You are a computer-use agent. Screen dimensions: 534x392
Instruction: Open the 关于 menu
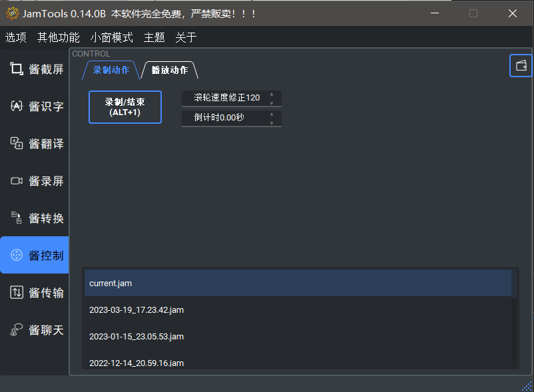[186, 37]
